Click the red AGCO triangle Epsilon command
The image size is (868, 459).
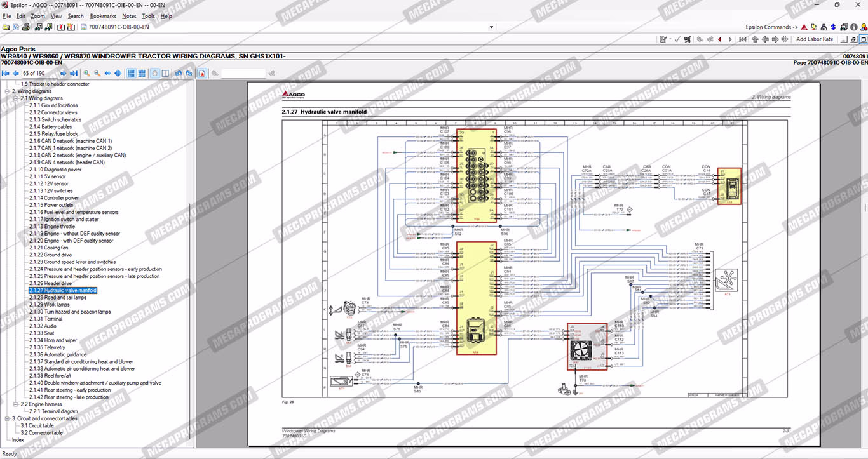click(804, 27)
